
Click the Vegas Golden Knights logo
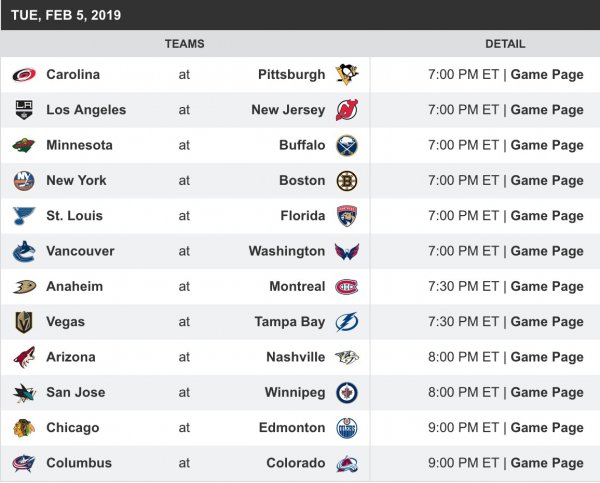[x=24, y=322]
